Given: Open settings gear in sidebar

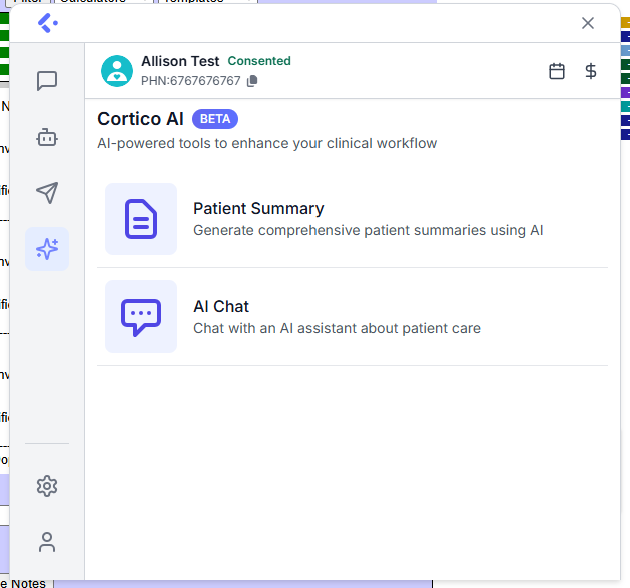Looking at the screenshot, I should [47, 486].
